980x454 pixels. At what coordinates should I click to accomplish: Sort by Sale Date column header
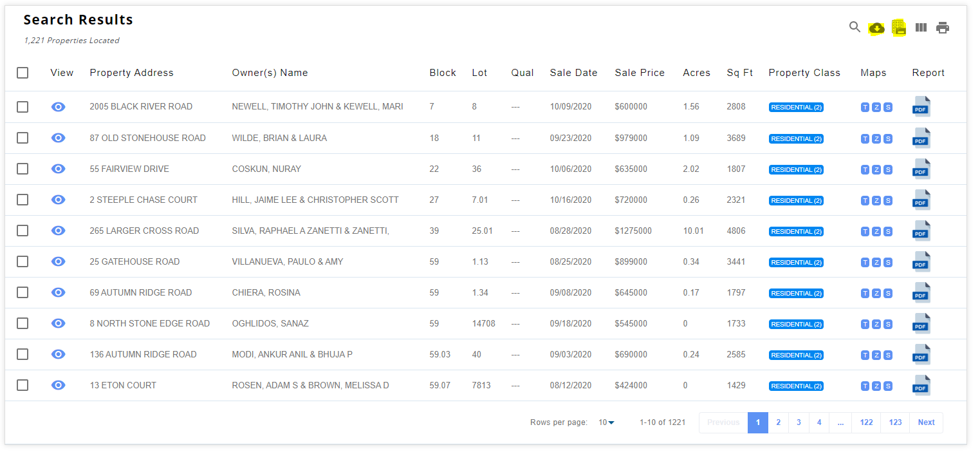coord(574,73)
